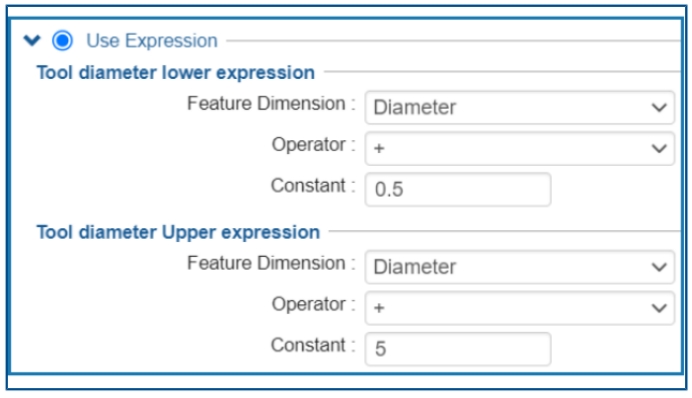
Task: Open lower expression Feature Dimension dropdown
Action: point(519,107)
